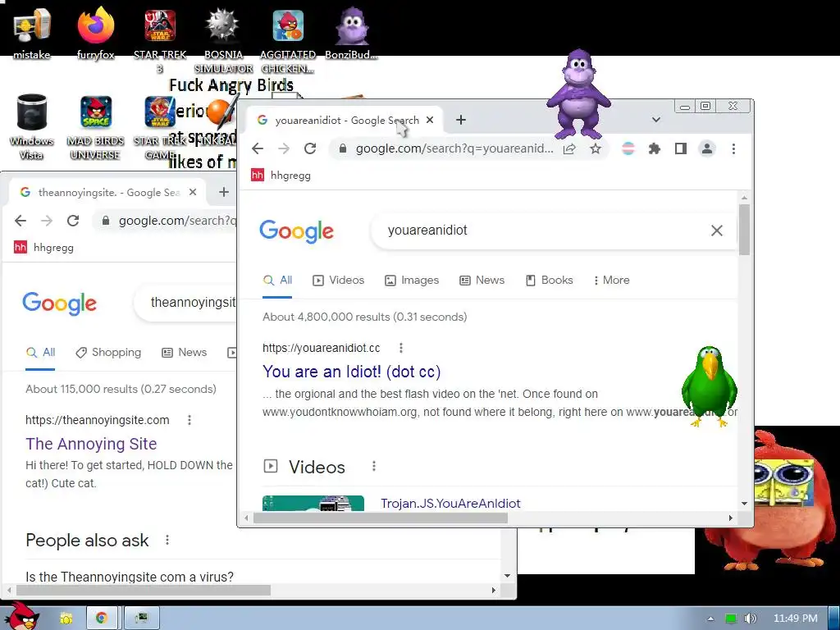Open Trojan.JS.YouAreAnIdiot video link

[x=450, y=504]
